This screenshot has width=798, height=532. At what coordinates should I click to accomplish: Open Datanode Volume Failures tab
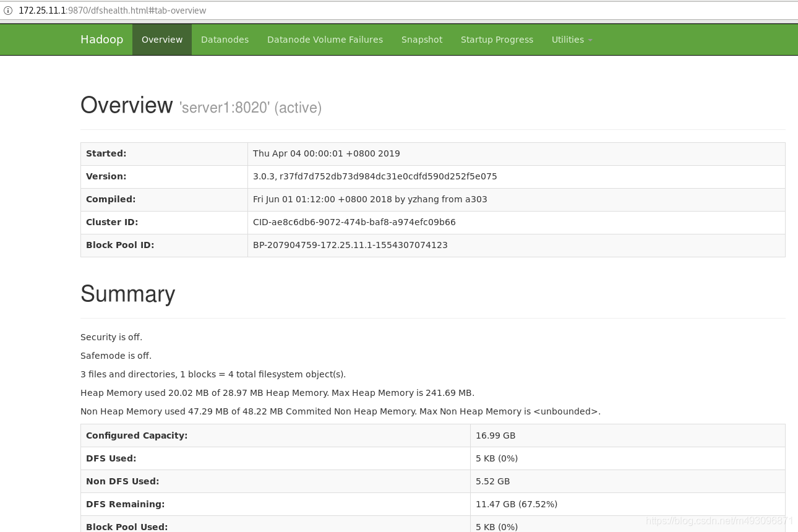[325, 40]
